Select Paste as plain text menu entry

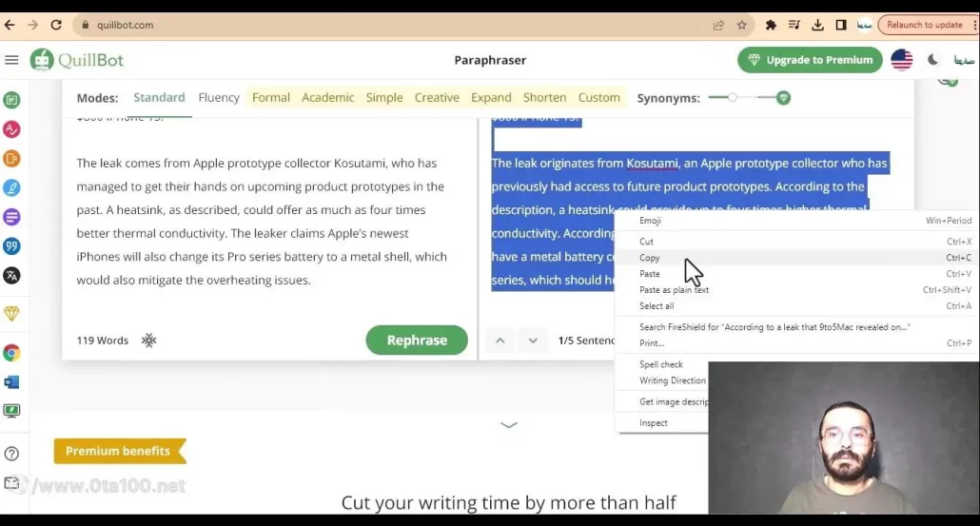pos(674,290)
